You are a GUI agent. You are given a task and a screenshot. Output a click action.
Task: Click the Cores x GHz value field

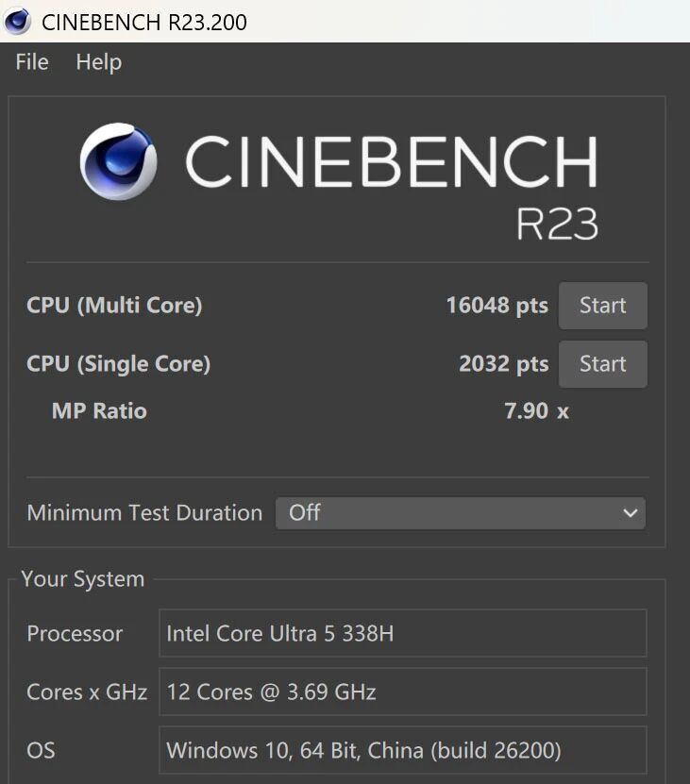coord(402,692)
